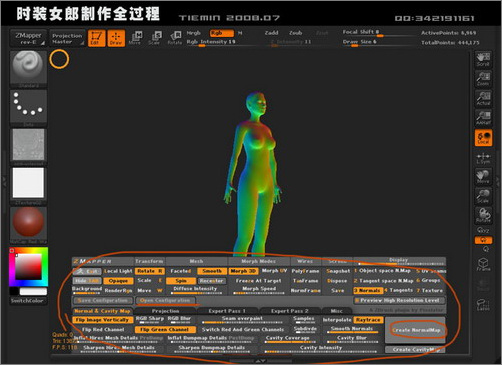Click the AAHalf icon
This screenshot has width=502, height=365.
tap(483, 118)
